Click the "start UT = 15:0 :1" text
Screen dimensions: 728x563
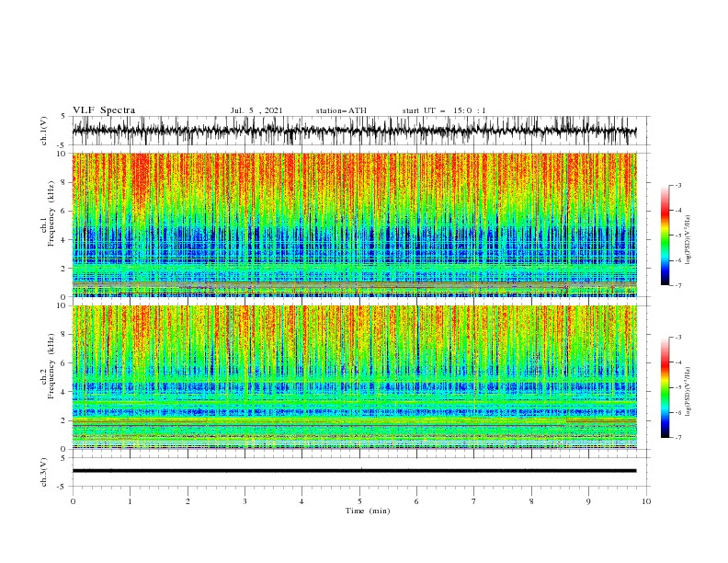click(444, 110)
